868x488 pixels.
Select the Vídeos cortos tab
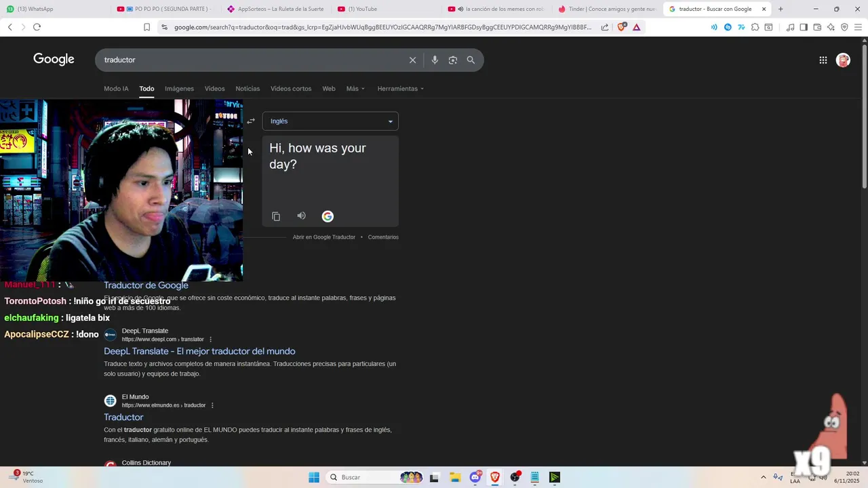pos(291,89)
